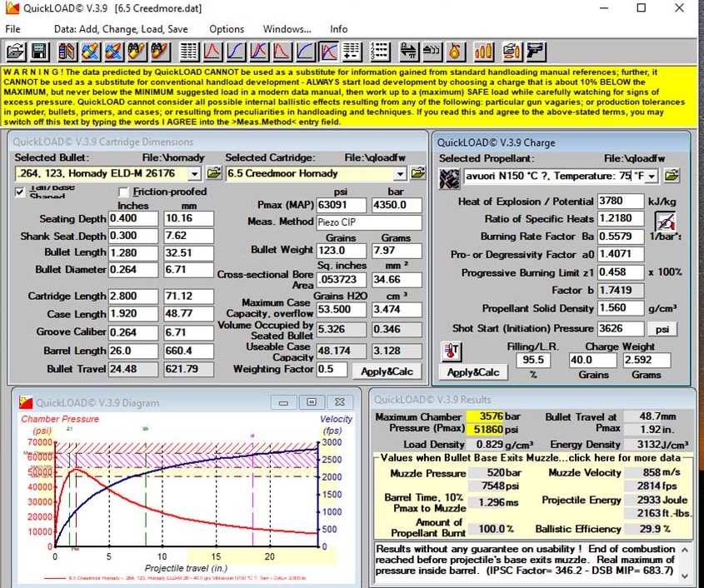Image resolution: width=704 pixels, height=588 pixels.
Task: Click the icon beside Ratio of Specific Heats
Action: [666, 222]
